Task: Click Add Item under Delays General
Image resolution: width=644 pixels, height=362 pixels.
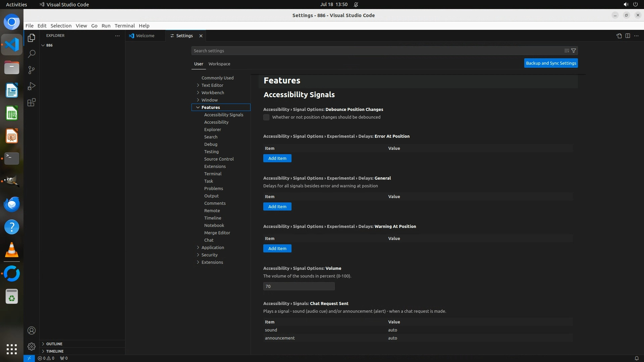Action: click(277, 206)
